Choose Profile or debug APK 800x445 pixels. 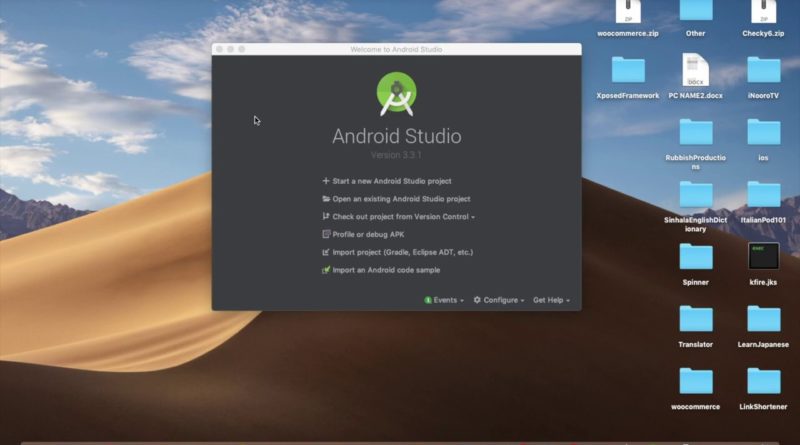pyautogui.click(x=363, y=234)
